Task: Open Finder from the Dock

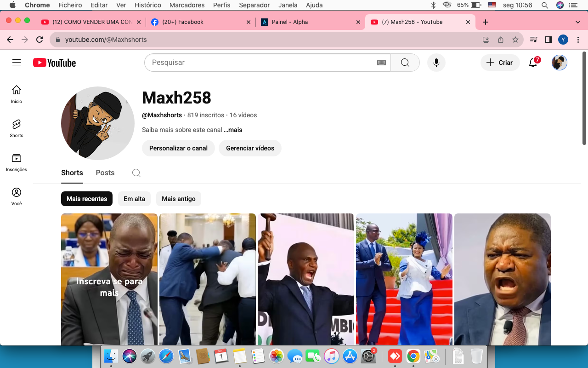Action: [111, 356]
